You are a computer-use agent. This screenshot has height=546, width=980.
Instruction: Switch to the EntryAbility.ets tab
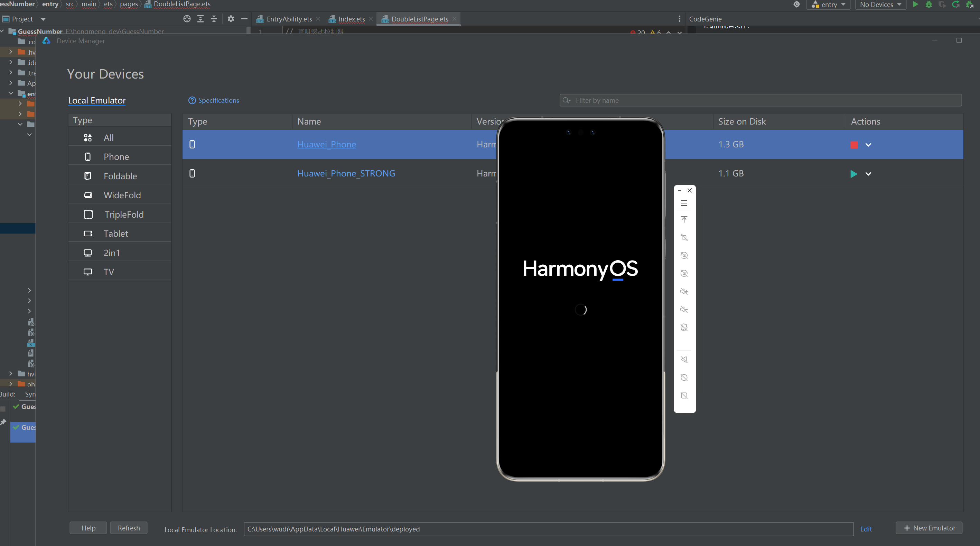[x=288, y=19]
